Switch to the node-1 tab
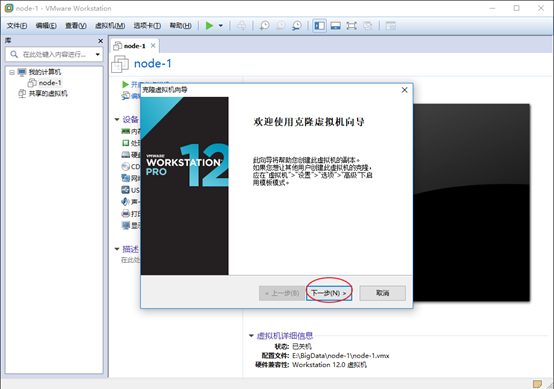This screenshot has height=389, width=554. (x=134, y=46)
